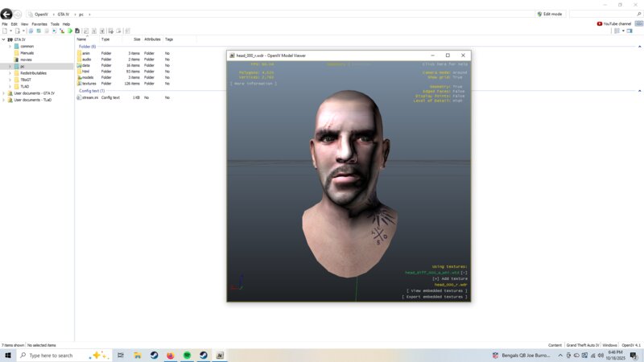Click the Windows Start button
644x362 pixels.
click(8, 355)
